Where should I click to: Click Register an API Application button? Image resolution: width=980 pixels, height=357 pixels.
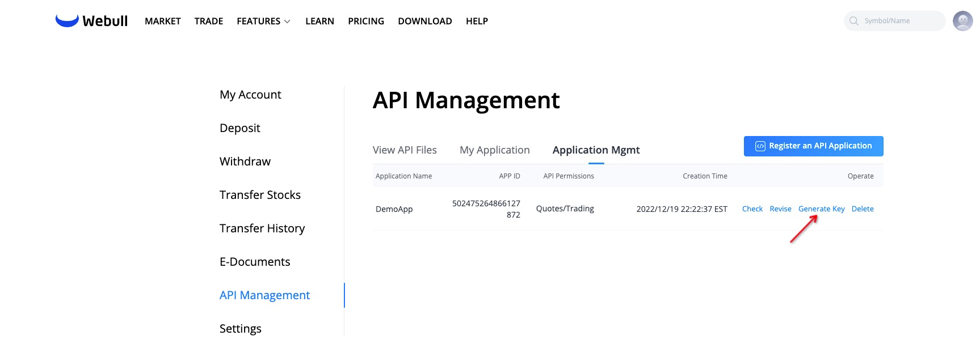(x=813, y=146)
